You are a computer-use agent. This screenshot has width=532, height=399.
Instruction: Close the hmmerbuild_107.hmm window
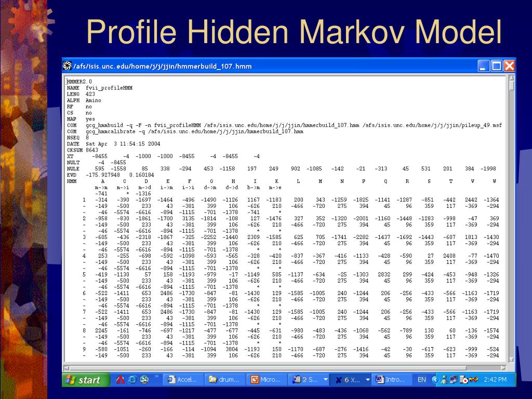[509, 66]
